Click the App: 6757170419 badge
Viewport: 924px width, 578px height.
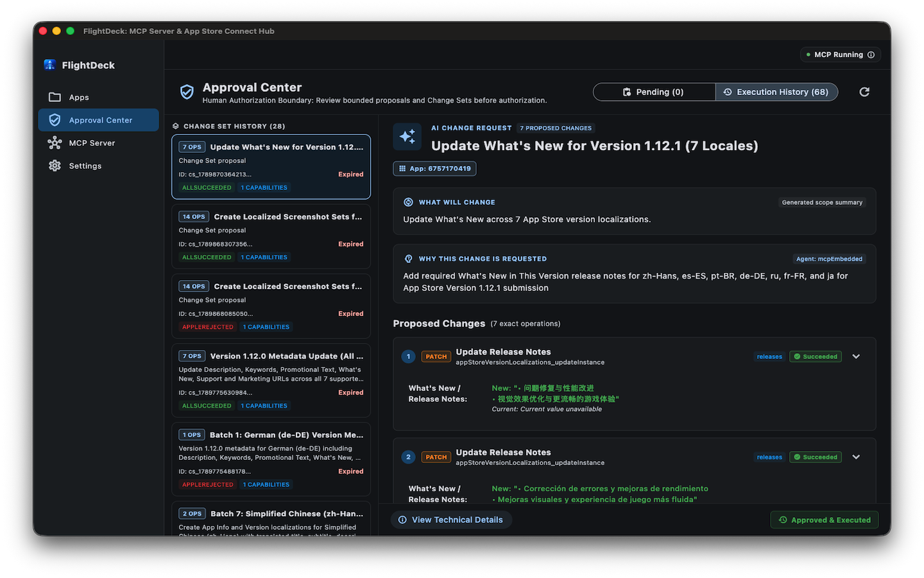pos(434,168)
